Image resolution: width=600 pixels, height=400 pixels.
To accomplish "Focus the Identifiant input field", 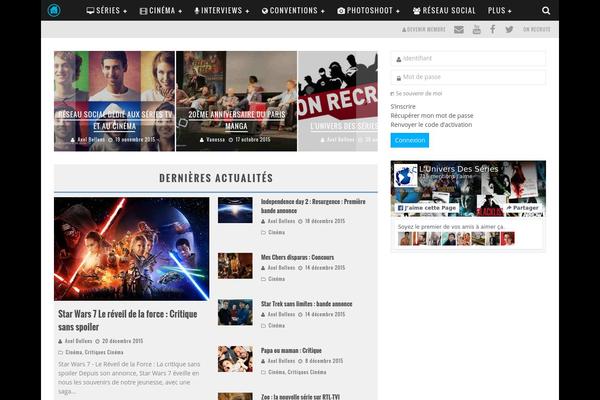I will pos(468,59).
